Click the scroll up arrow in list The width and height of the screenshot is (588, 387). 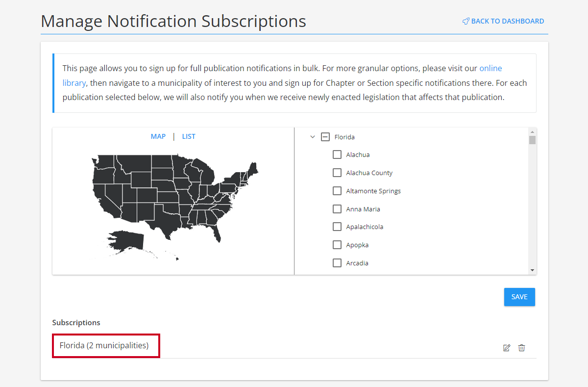click(x=532, y=131)
